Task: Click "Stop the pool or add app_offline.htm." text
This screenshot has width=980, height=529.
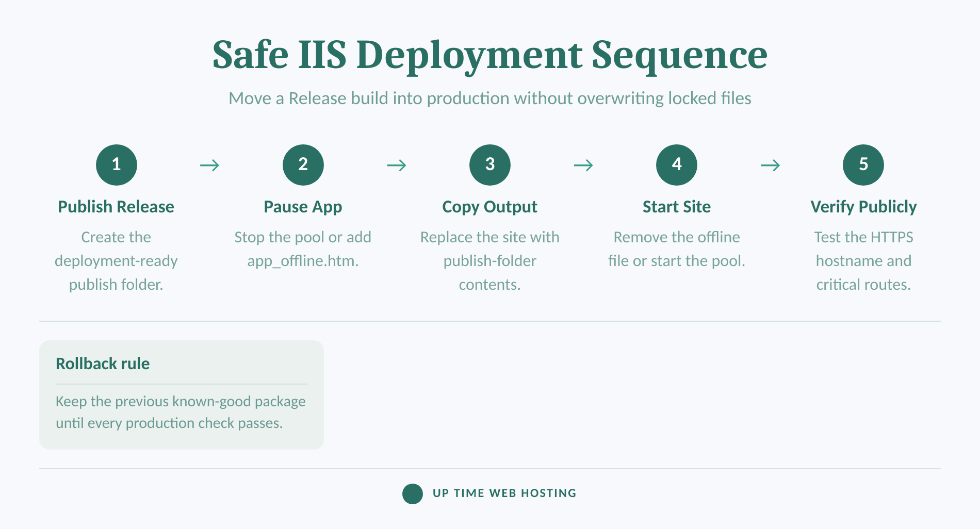Action: [303, 249]
